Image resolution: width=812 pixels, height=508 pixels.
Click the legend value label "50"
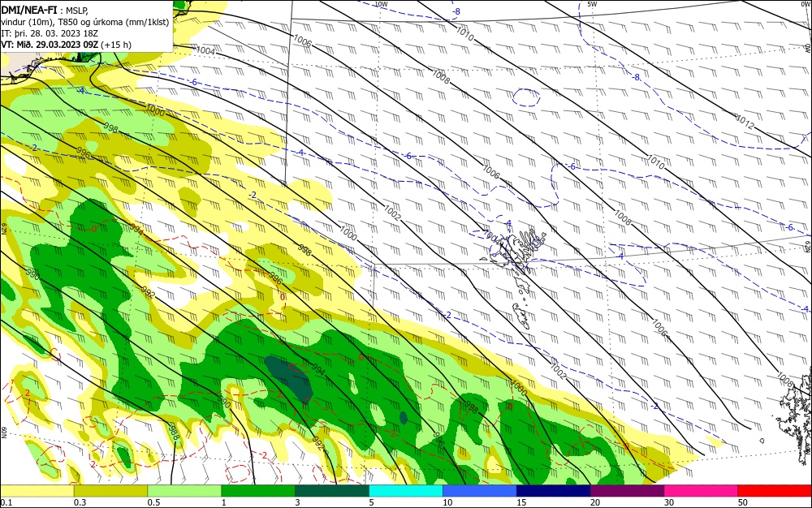coord(743,502)
